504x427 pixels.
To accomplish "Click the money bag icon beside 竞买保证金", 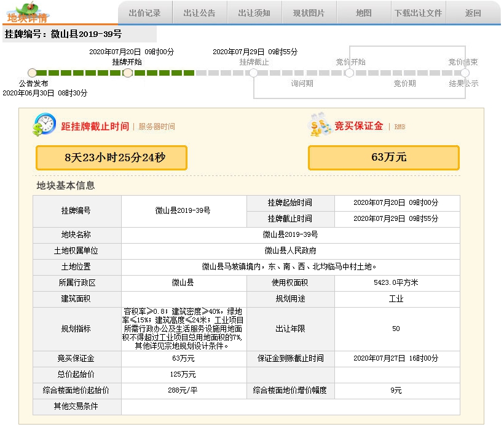I will [x=320, y=125].
